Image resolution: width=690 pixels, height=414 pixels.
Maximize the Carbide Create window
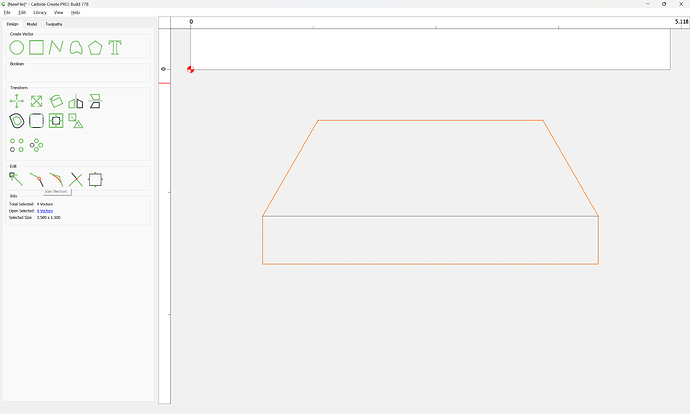(x=664, y=4)
